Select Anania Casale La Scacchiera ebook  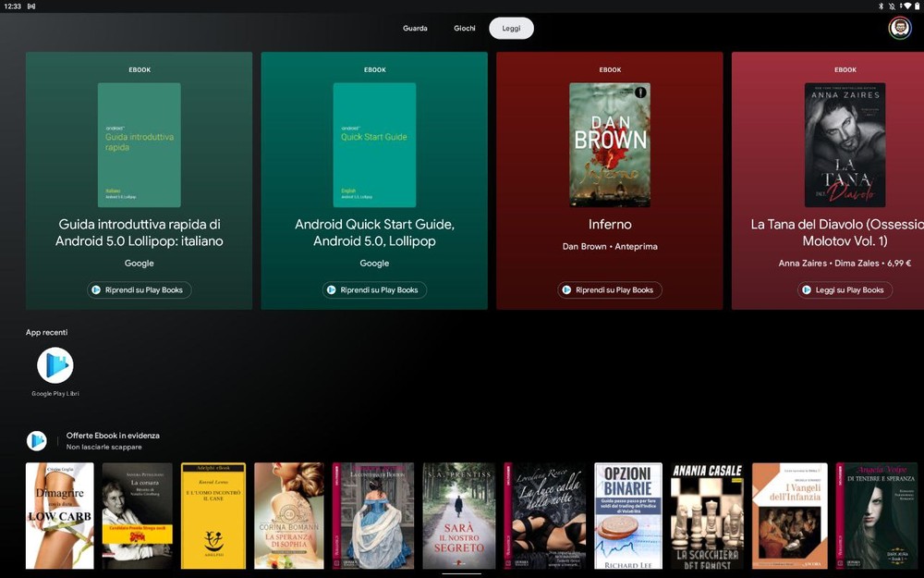tap(707, 515)
